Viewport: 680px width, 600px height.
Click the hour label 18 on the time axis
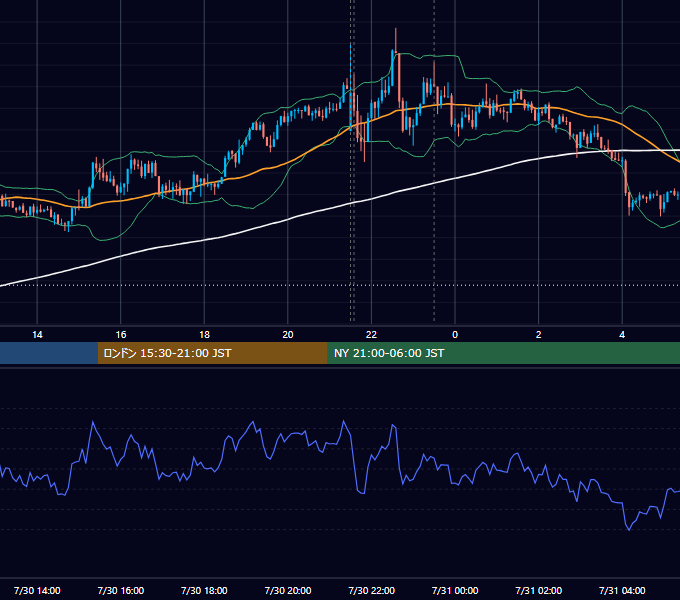tap(204, 335)
